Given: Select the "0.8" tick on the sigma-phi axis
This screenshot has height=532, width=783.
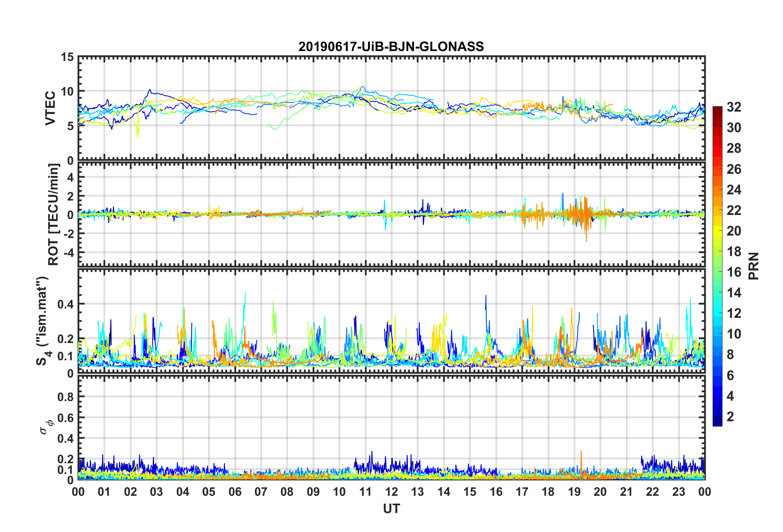Looking at the screenshot, I should 65,397.
